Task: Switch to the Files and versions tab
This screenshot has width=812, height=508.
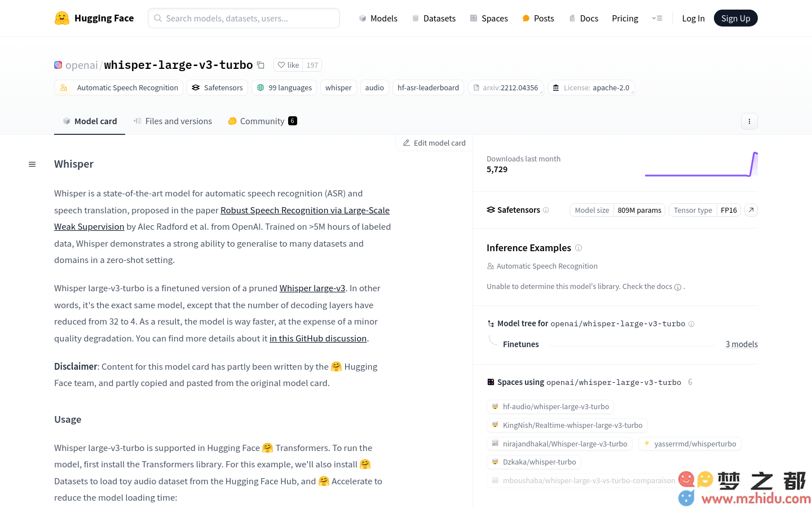Action: click(x=173, y=121)
